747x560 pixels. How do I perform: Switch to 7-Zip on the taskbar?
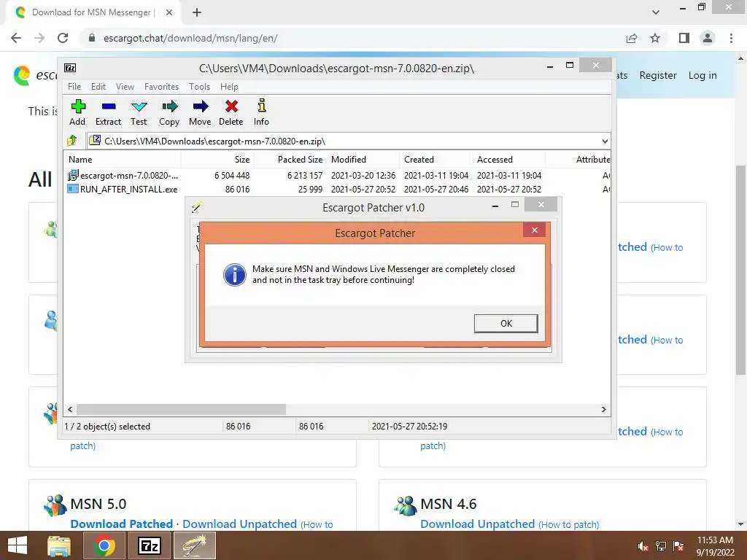point(149,545)
